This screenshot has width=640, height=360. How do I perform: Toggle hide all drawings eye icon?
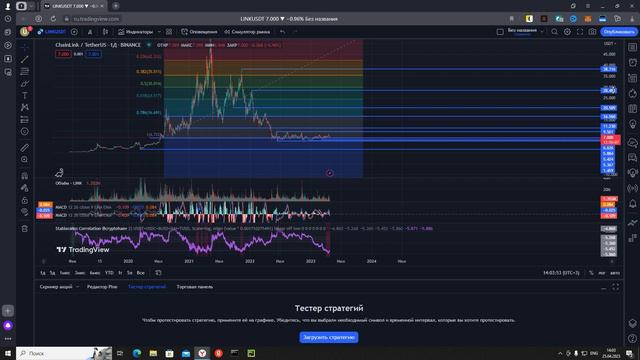25,212
